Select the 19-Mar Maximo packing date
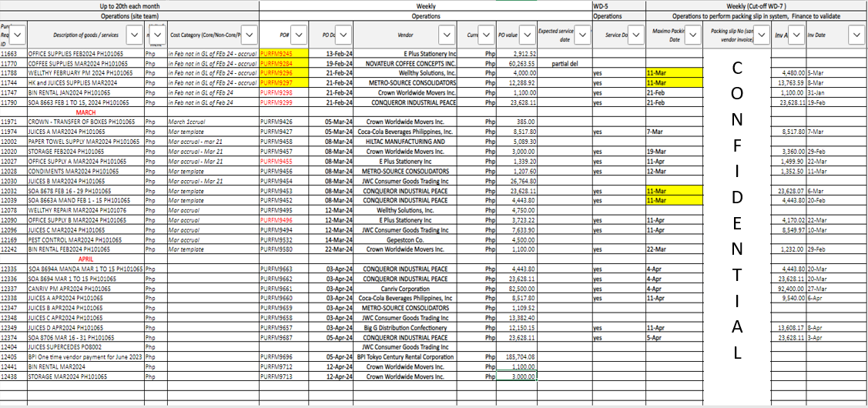The image size is (868, 408). [x=674, y=151]
